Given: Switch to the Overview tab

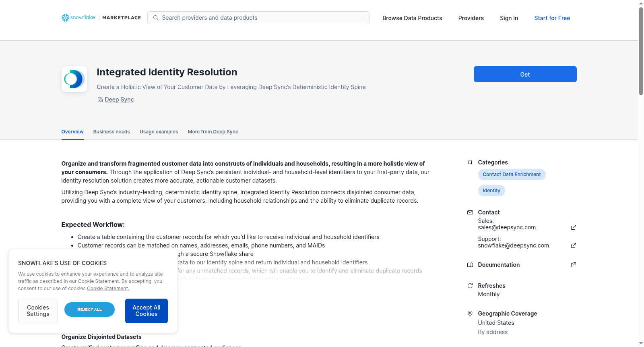Looking at the screenshot, I should click(x=72, y=132).
